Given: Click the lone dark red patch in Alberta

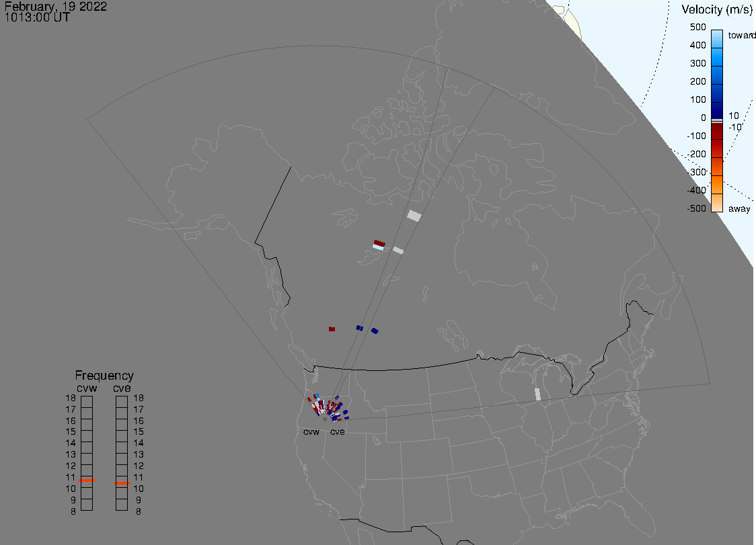Looking at the screenshot, I should tap(332, 329).
